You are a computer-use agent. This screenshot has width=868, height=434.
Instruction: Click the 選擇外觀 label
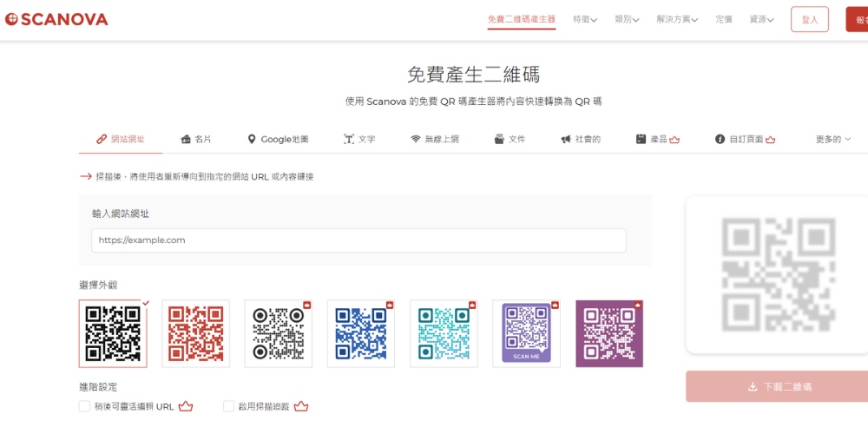point(98,286)
